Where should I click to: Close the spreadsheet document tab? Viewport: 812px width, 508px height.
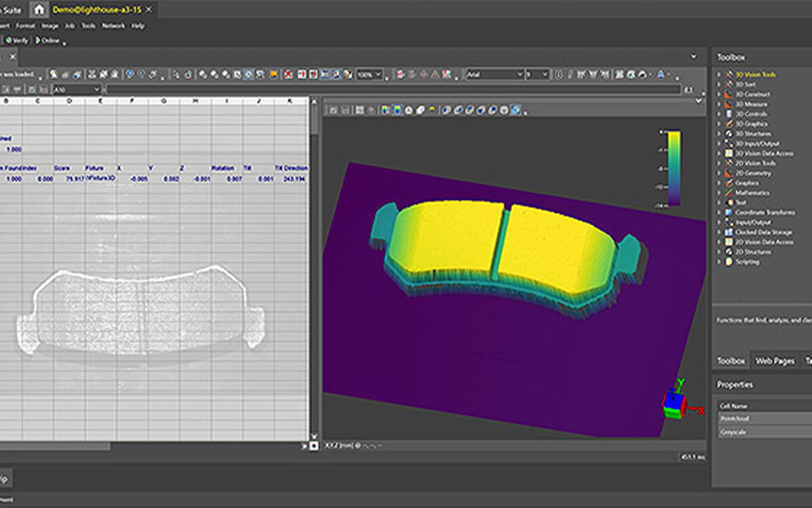[x=13, y=57]
